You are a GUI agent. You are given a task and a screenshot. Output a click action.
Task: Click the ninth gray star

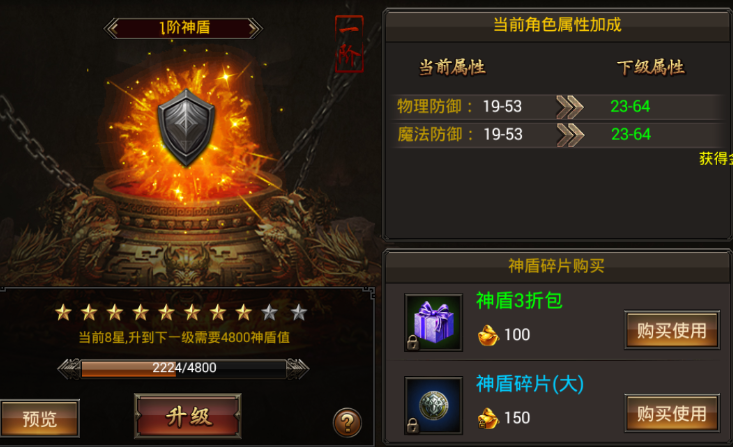[269, 312]
